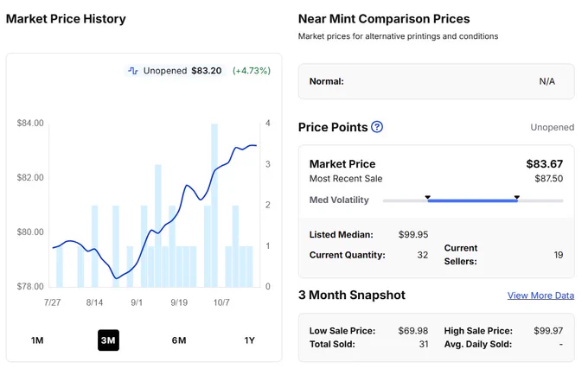Click the Unopened line-chart legend icon
This screenshot has height=375, width=588.
point(133,71)
